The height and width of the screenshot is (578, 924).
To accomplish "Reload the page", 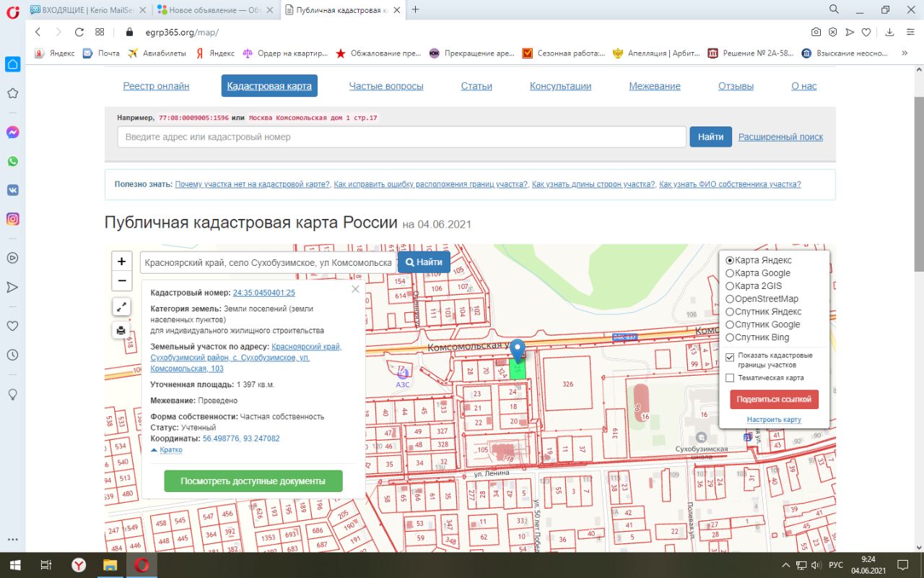I will [79, 32].
